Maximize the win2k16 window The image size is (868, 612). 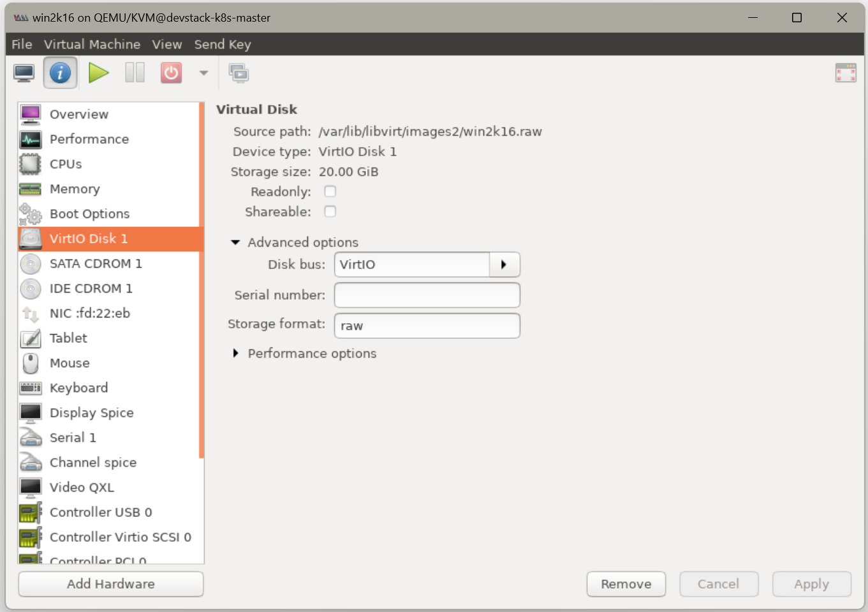(797, 18)
